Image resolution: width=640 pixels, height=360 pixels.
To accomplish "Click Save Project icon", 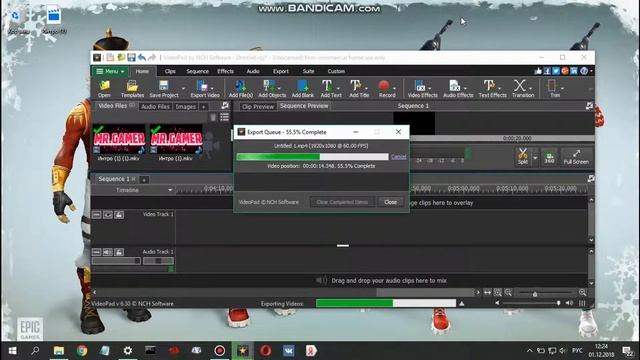I will pyautogui.click(x=164, y=88).
